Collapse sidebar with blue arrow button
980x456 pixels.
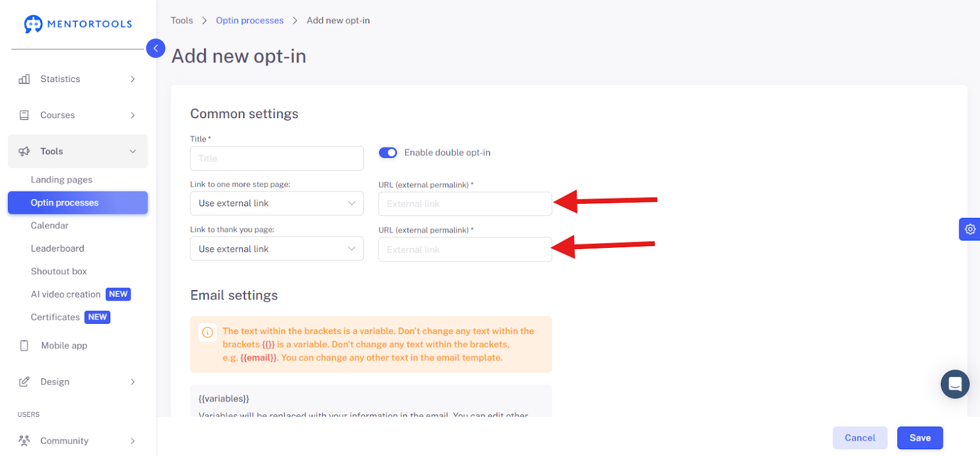156,48
